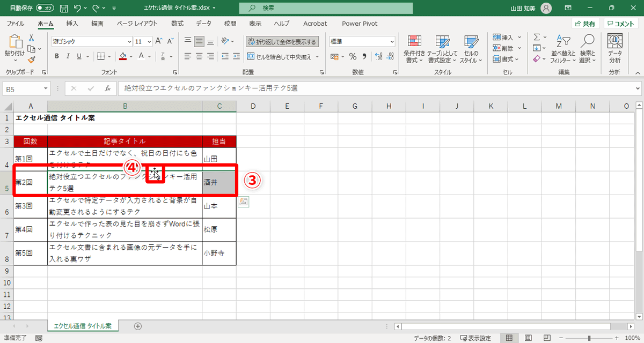This screenshot has height=343, width=644.
Task: Decrease font size with small A icon
Action: pos(170,41)
